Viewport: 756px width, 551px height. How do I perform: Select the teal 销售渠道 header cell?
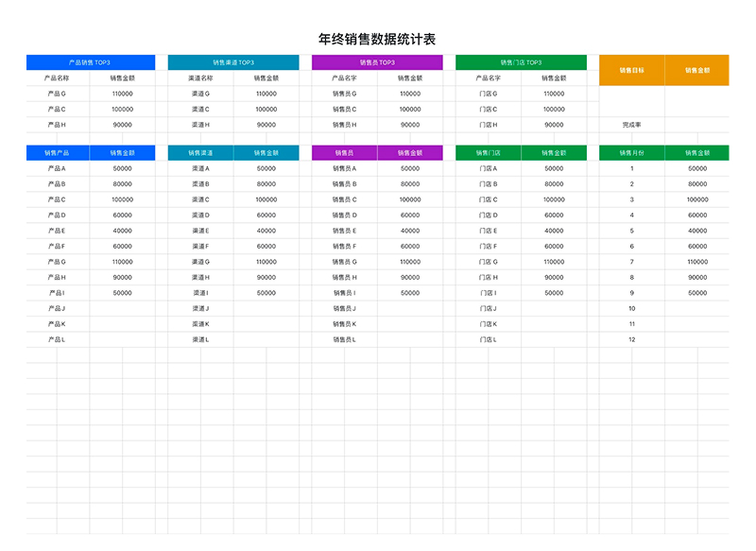tap(200, 153)
